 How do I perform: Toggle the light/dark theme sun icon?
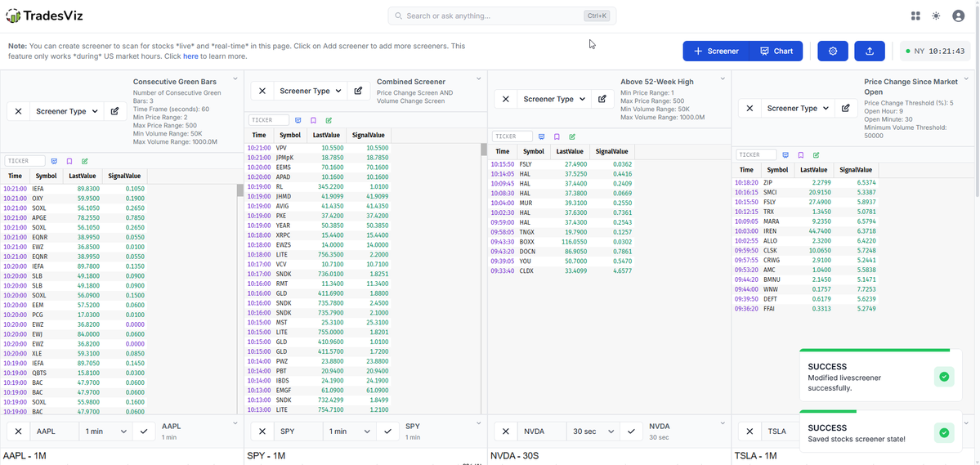tap(936, 16)
